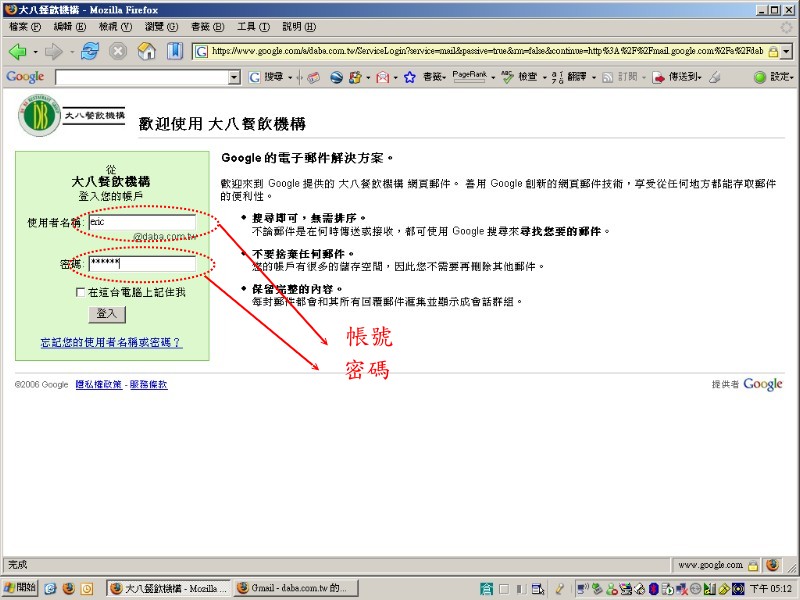800x600 pixels.
Task: Open the Back button history dropdown arrow
Action: point(35,52)
